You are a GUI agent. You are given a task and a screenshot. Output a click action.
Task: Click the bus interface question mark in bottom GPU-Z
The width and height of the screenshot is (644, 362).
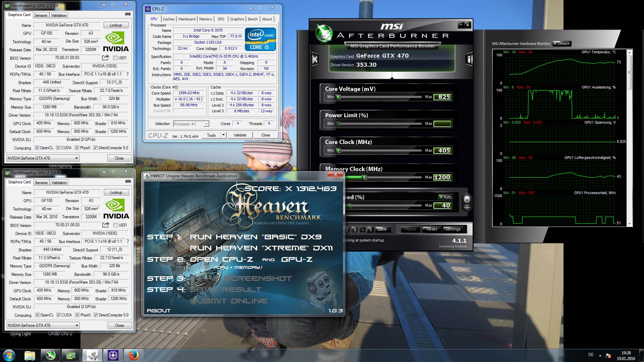[x=127, y=241]
